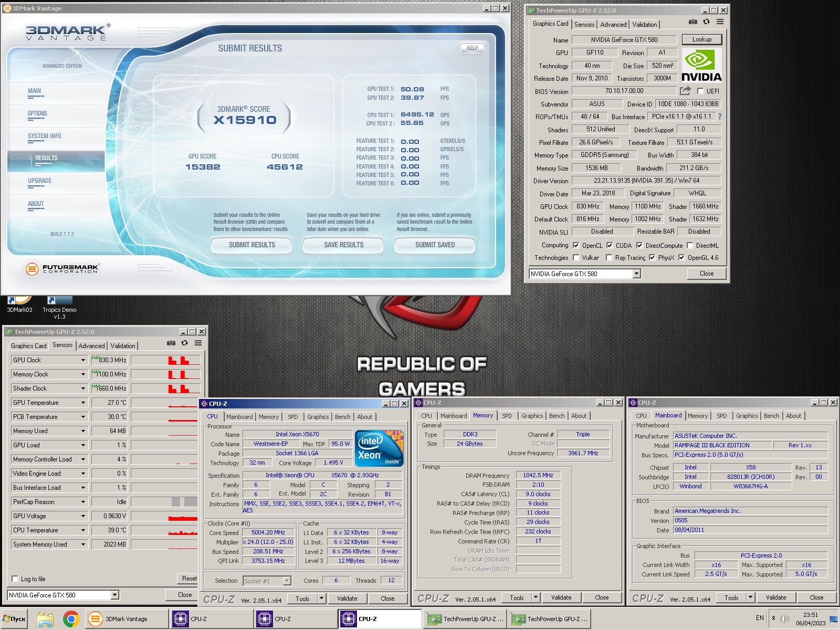The height and width of the screenshot is (630, 840).
Task: Toggle UEFI checkbox in GPU-Z
Action: pyautogui.click(x=700, y=91)
